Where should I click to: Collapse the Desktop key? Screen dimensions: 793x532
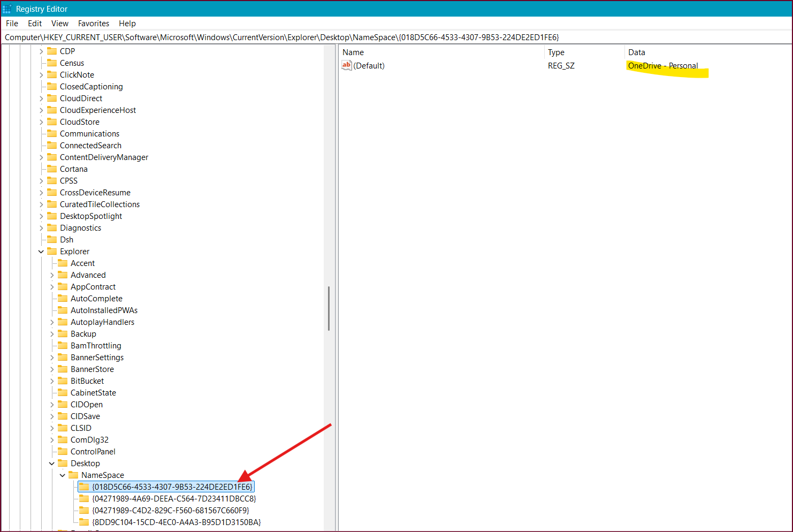pos(52,463)
